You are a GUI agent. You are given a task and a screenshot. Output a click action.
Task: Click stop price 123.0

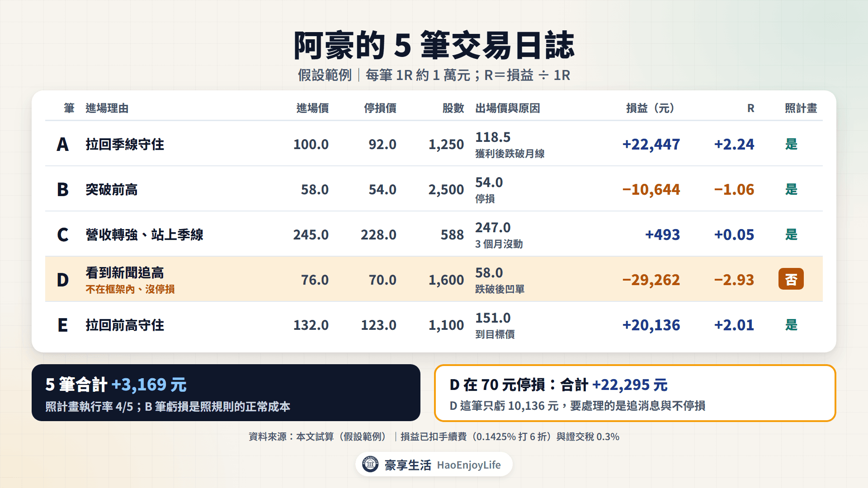point(378,325)
